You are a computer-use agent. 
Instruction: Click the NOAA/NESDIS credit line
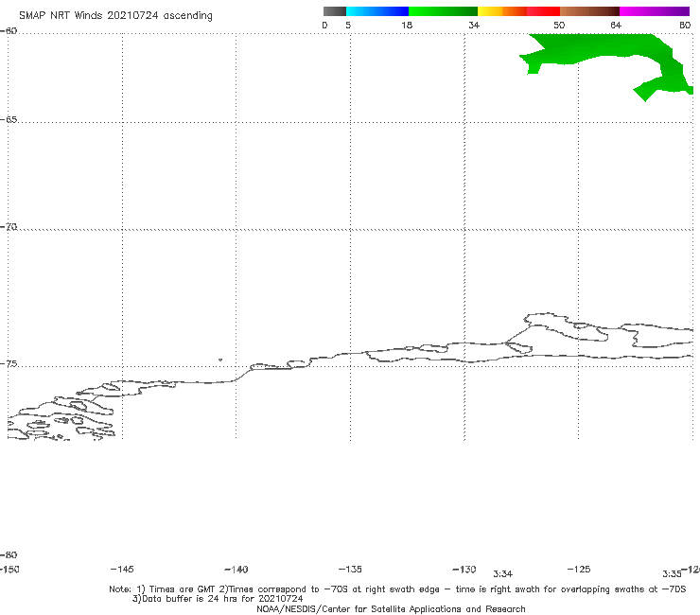(391, 608)
